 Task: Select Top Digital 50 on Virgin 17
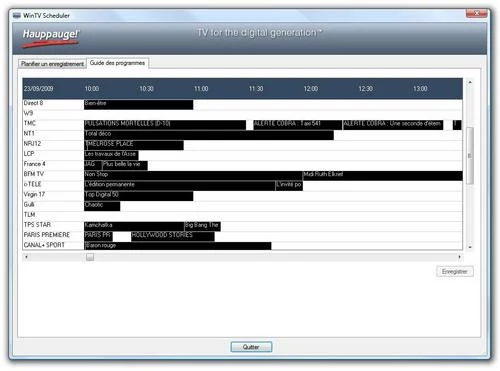(x=139, y=196)
